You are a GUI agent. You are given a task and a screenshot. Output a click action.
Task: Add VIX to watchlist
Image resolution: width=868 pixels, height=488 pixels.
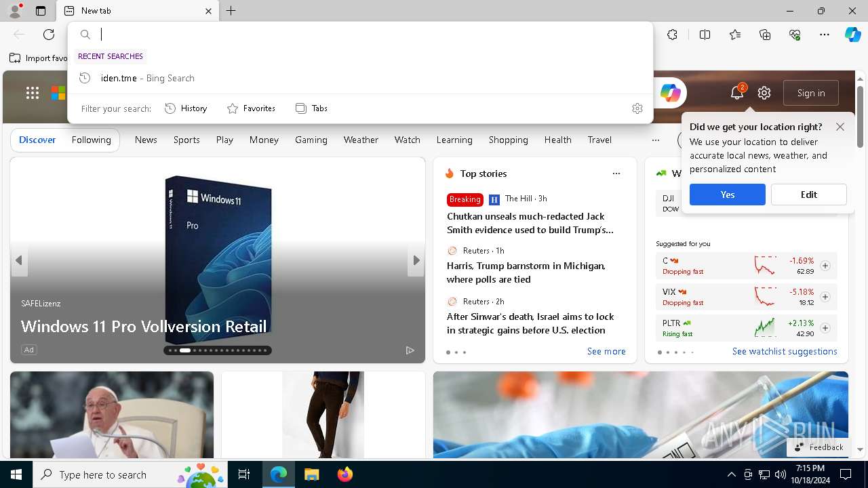(825, 297)
